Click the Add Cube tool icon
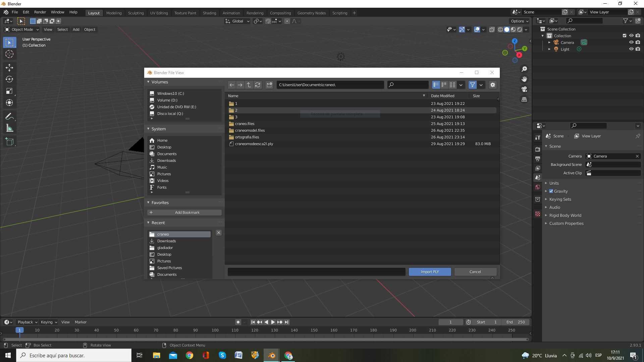Viewport: 644px width, 362px height. 9,141
